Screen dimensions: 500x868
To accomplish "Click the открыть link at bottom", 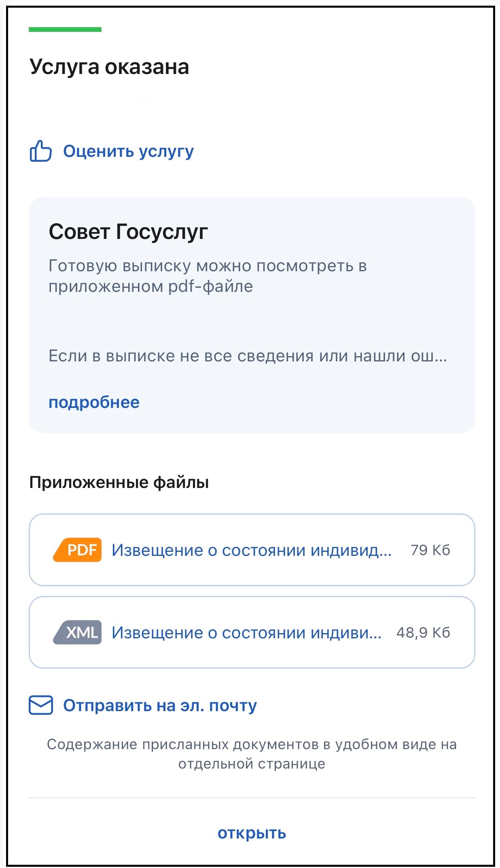I will 252,833.
